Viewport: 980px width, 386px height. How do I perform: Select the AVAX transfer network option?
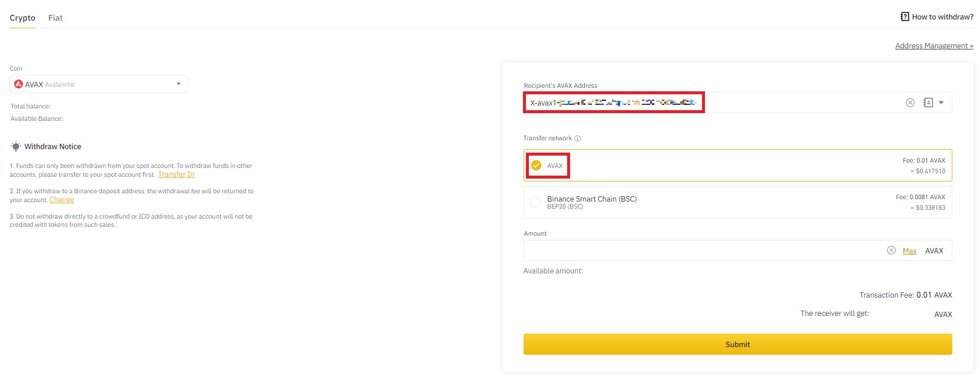point(737,166)
